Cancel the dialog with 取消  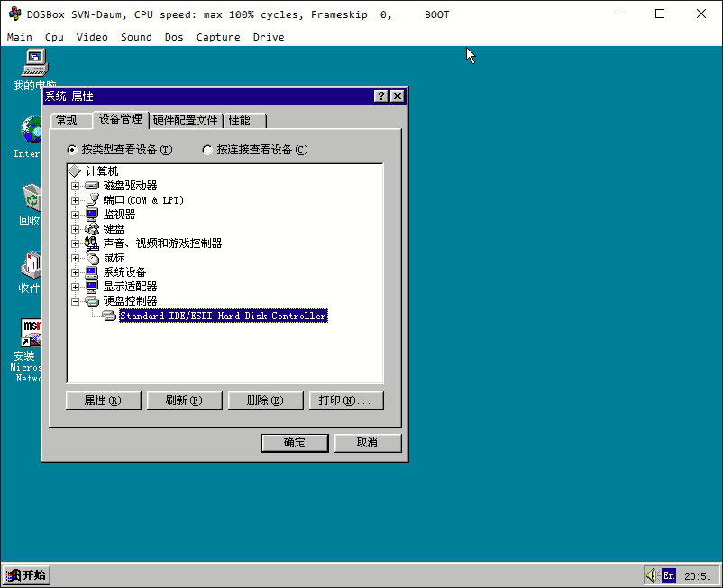coord(368,443)
